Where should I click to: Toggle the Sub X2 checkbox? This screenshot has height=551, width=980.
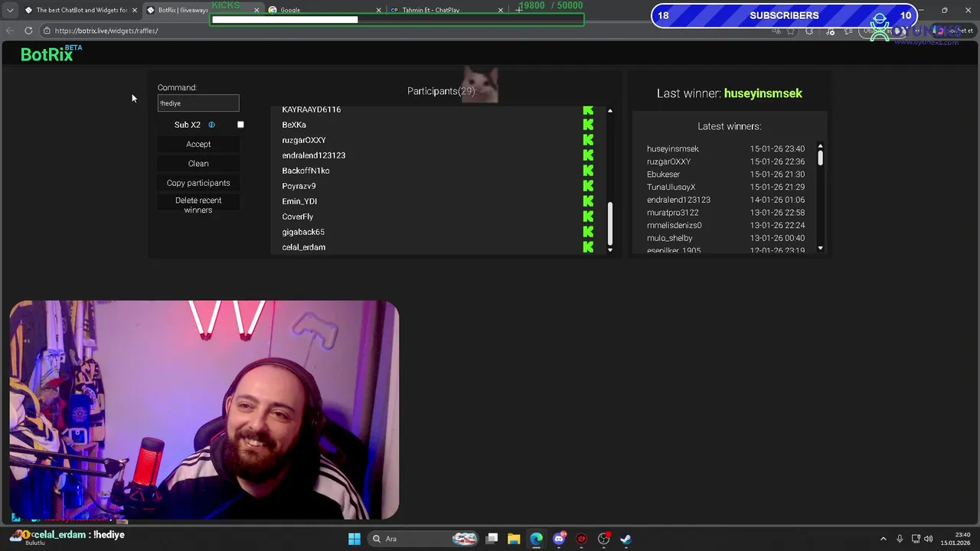(x=240, y=125)
